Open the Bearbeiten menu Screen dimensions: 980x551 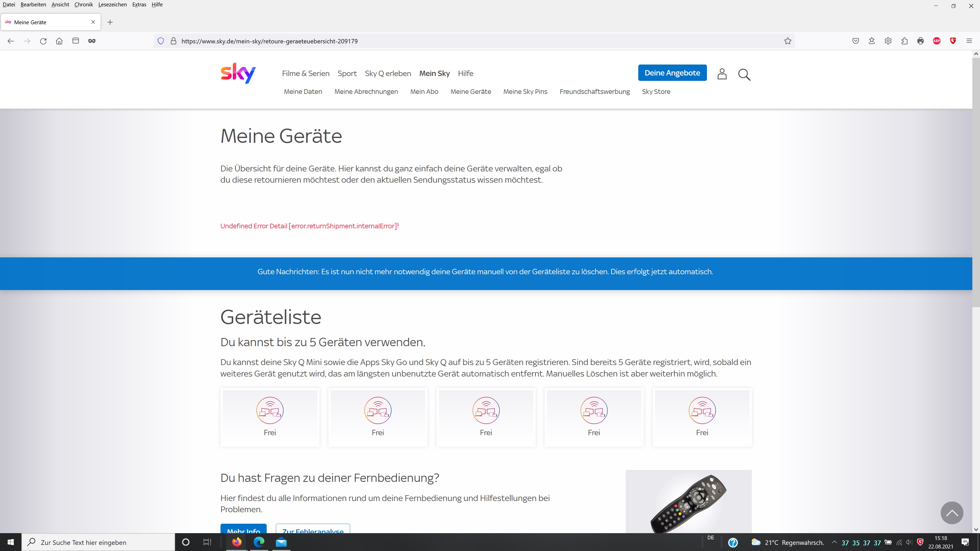point(33,5)
